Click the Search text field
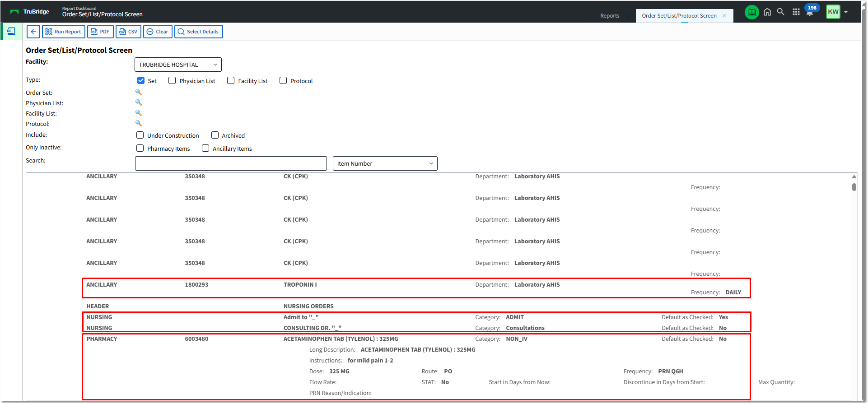Screen dimensions: 868x404 coord(231,163)
